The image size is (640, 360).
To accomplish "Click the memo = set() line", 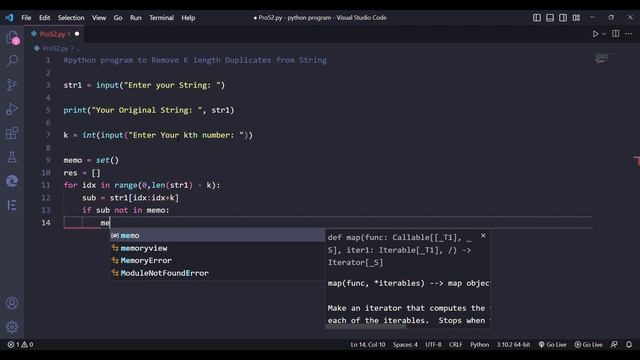I will click(x=91, y=160).
